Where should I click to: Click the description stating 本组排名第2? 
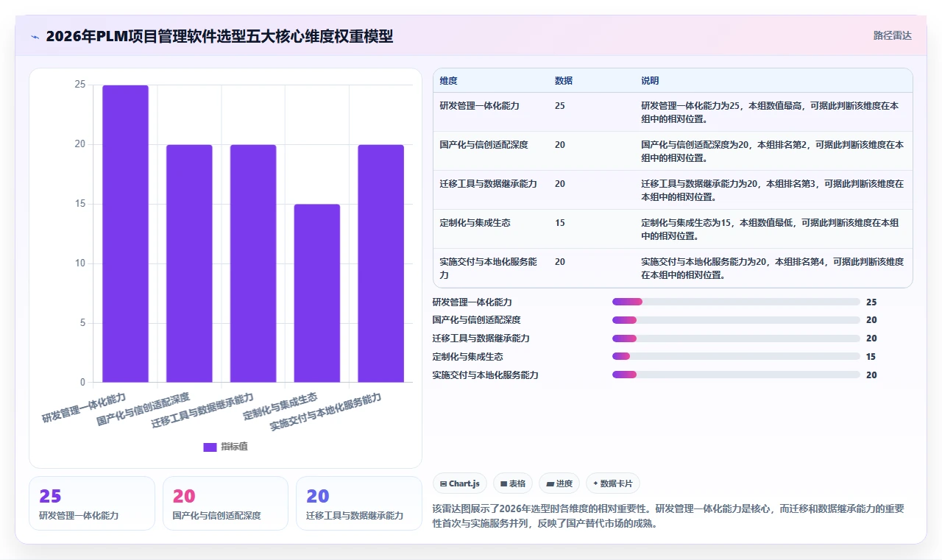[772, 151]
